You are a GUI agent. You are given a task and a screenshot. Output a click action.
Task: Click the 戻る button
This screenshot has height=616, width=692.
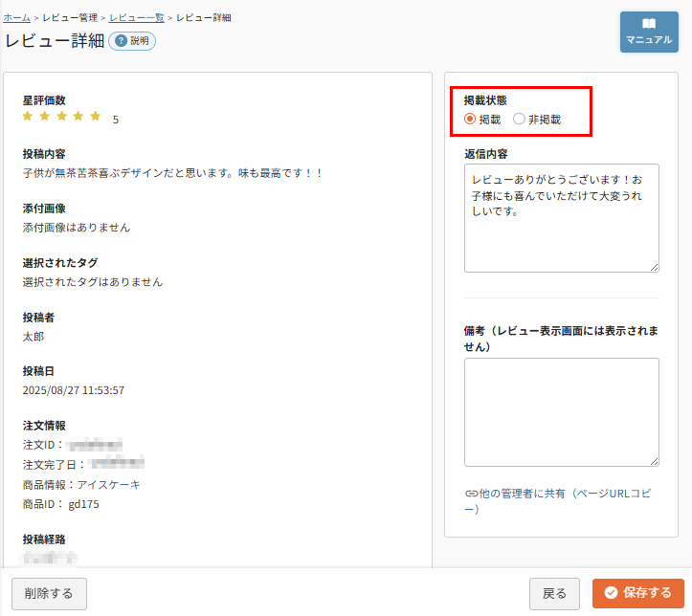point(554,593)
